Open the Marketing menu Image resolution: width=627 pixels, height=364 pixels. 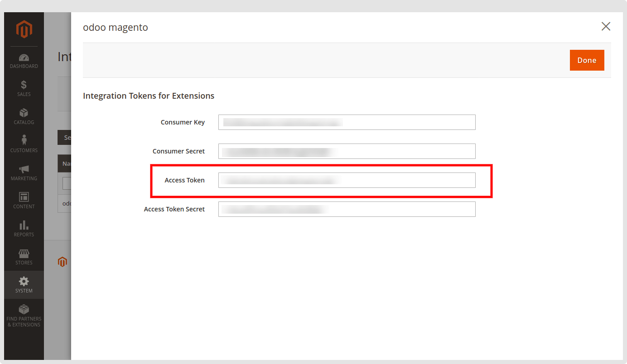(24, 173)
